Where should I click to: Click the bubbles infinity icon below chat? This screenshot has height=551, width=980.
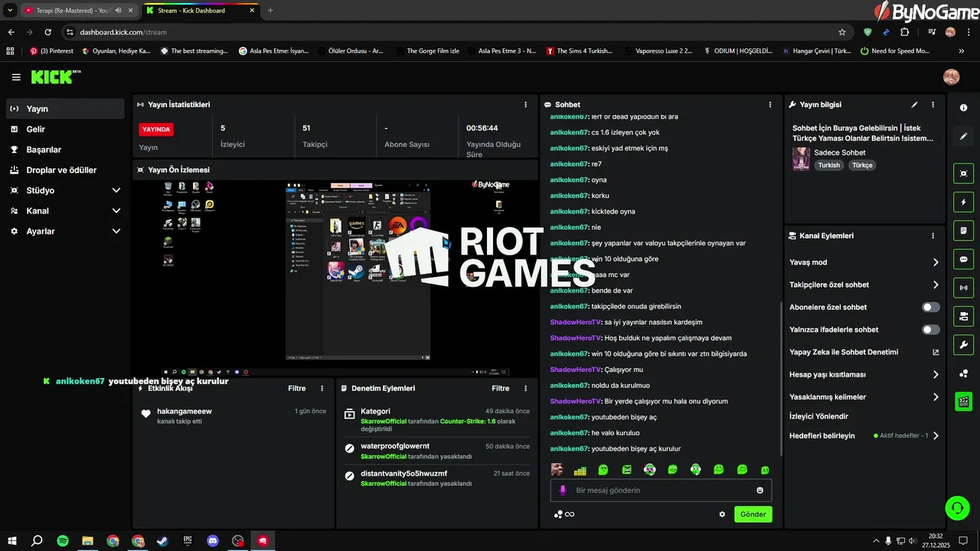pyautogui.click(x=564, y=514)
